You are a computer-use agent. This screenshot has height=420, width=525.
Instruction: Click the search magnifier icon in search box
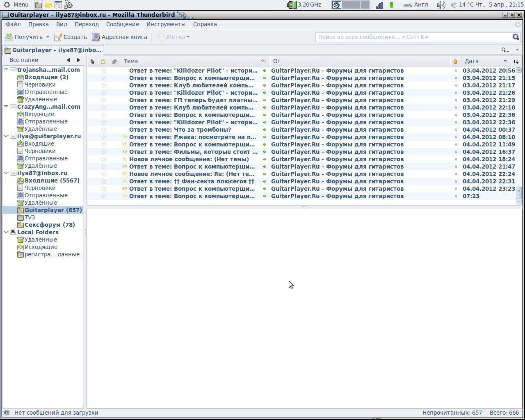[x=516, y=37]
